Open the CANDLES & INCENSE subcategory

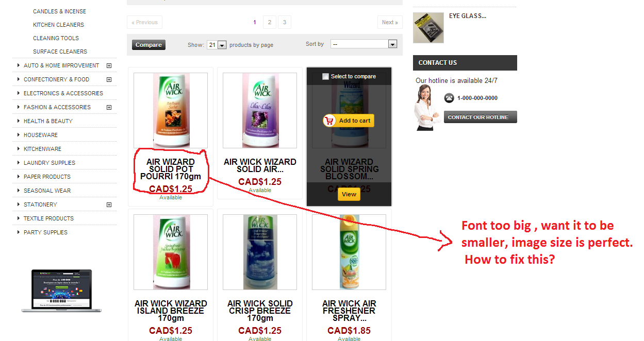(59, 11)
